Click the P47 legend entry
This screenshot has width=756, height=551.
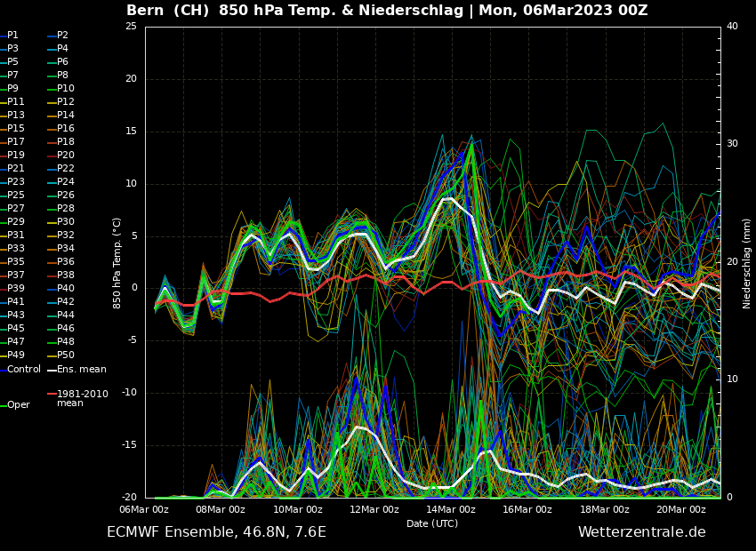click(x=12, y=341)
